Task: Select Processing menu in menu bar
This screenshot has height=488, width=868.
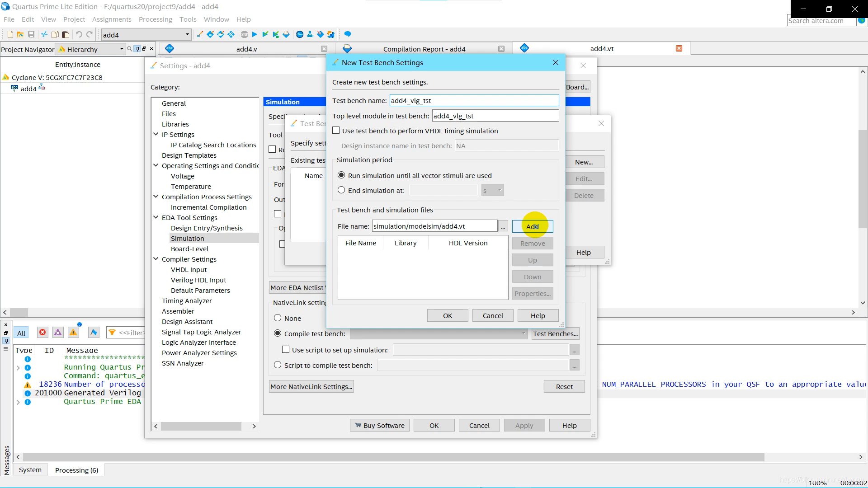Action: coord(155,19)
